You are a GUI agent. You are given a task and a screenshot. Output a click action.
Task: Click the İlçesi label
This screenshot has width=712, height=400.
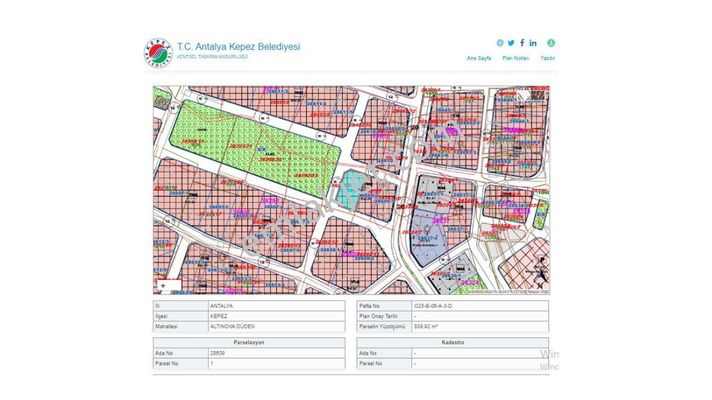click(x=162, y=316)
